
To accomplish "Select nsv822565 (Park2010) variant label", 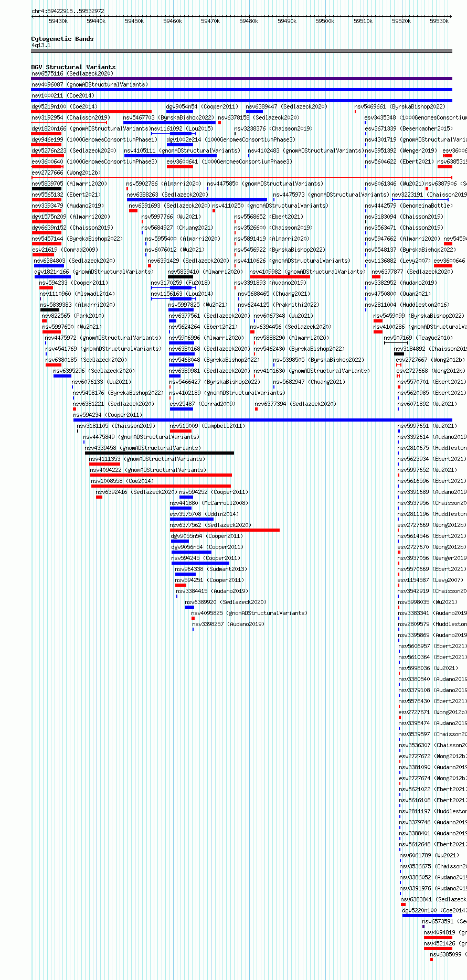I will point(73,316).
